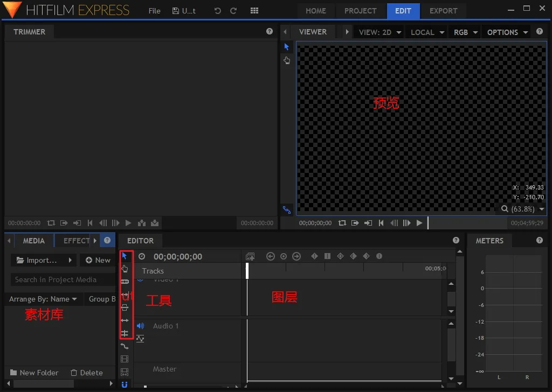This screenshot has height=392, width=552.
Task: Toggle loop playback in Trimmer
Action: (51, 223)
